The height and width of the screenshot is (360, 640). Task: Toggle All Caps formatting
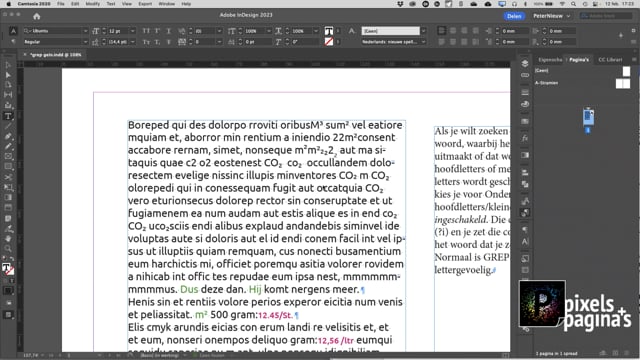pos(146,31)
